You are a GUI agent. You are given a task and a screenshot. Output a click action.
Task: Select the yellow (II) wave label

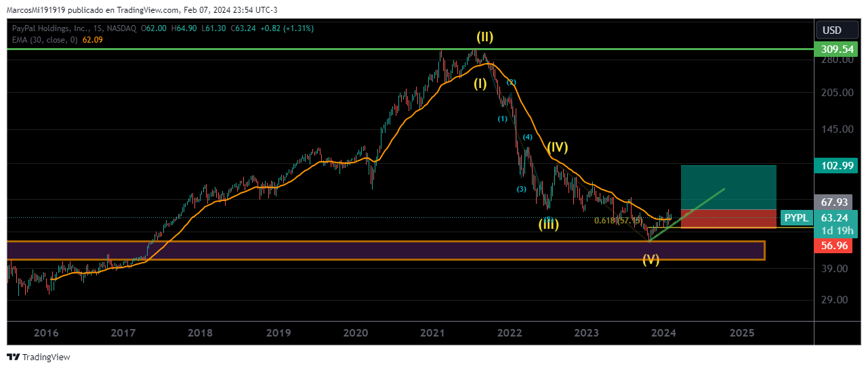pyautogui.click(x=484, y=37)
